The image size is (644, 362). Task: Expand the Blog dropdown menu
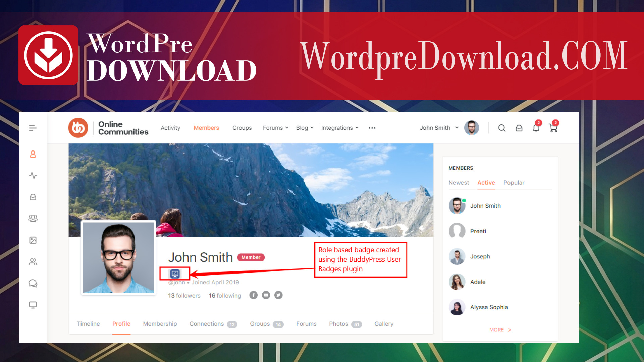pos(305,128)
